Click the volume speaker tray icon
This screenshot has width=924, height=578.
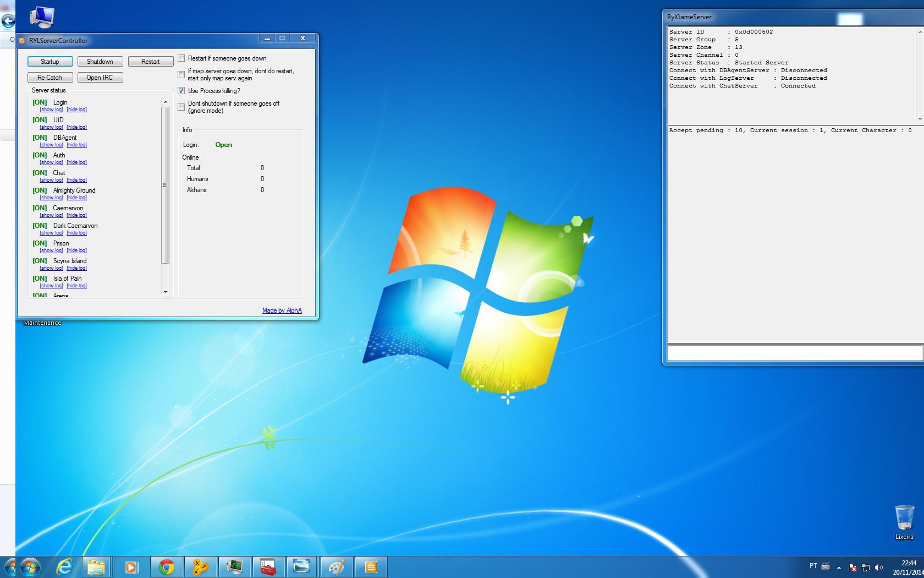click(x=878, y=567)
